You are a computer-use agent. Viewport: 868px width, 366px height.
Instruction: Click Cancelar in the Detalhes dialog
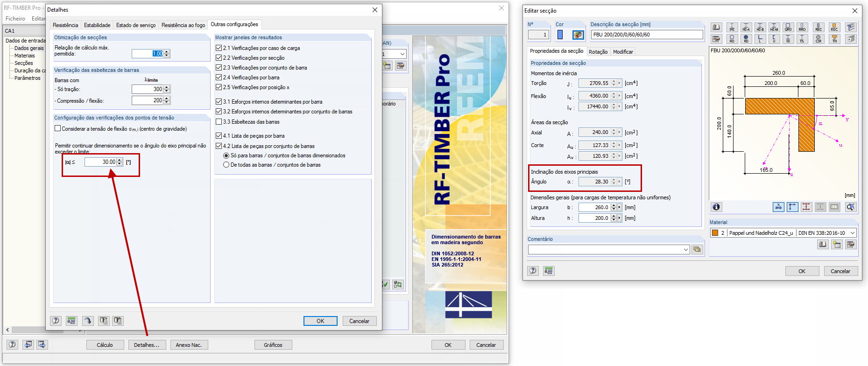coord(360,321)
